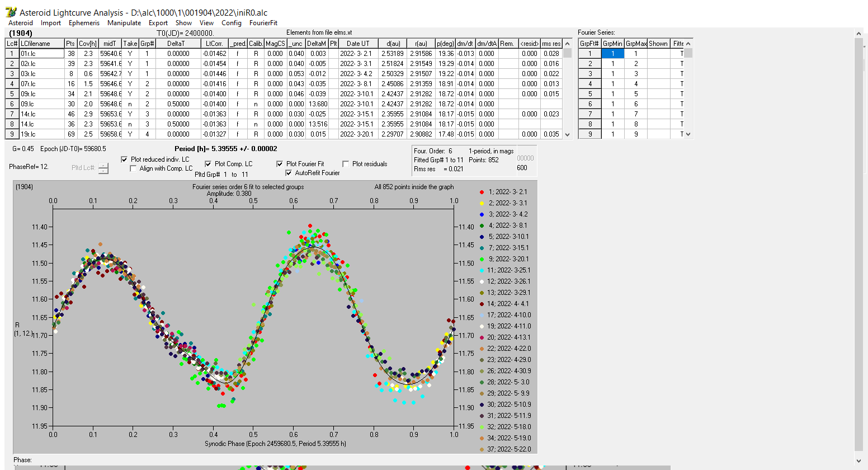Select Fourier Series row header 9
The width and height of the screenshot is (868, 470).
(589, 134)
